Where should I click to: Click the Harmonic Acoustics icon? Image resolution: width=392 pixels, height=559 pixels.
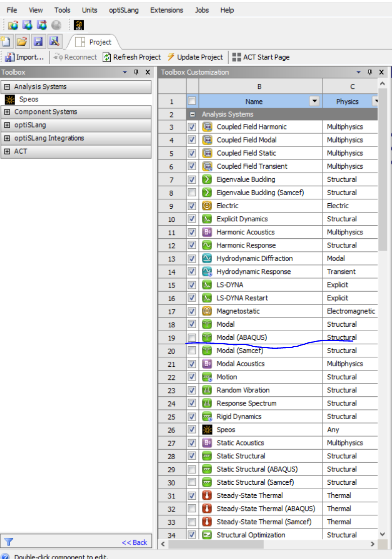[x=207, y=232]
